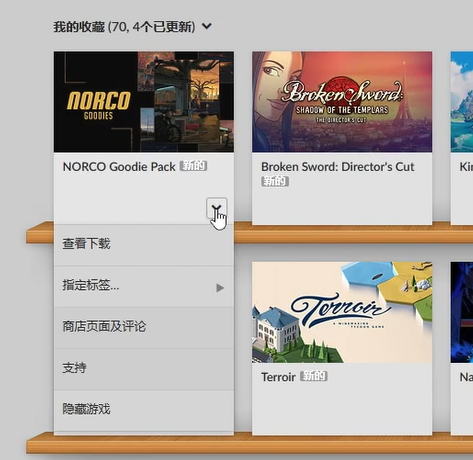Viewport: 473px width, 460px height.
Task: Click the 新的 badge under Broken Sword title
Action: [275, 181]
